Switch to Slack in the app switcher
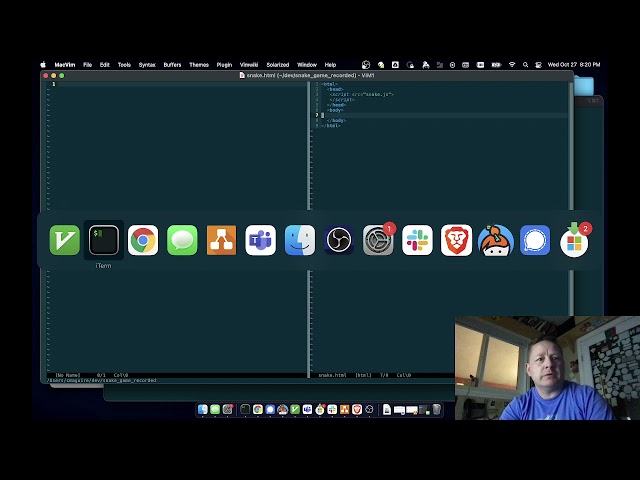 417,240
